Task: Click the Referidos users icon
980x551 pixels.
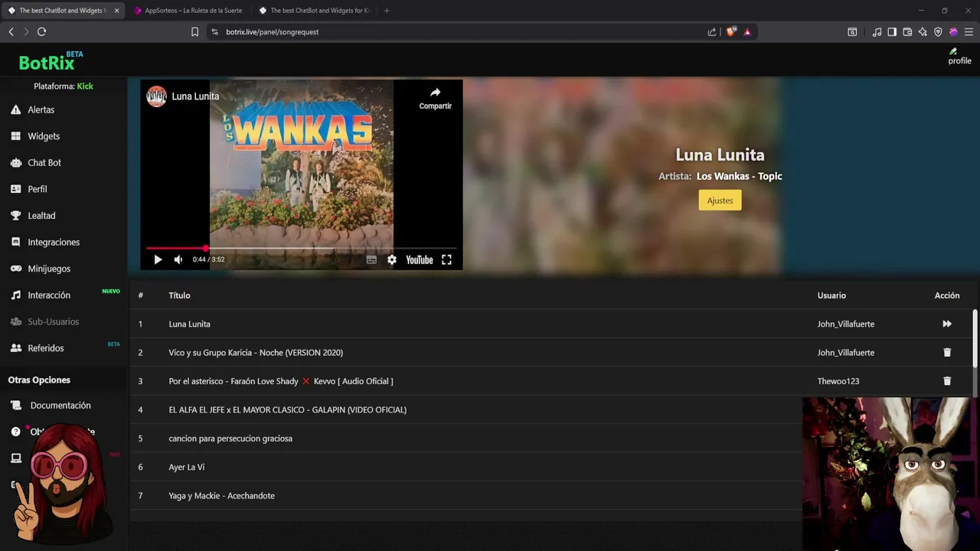Action: tap(15, 348)
